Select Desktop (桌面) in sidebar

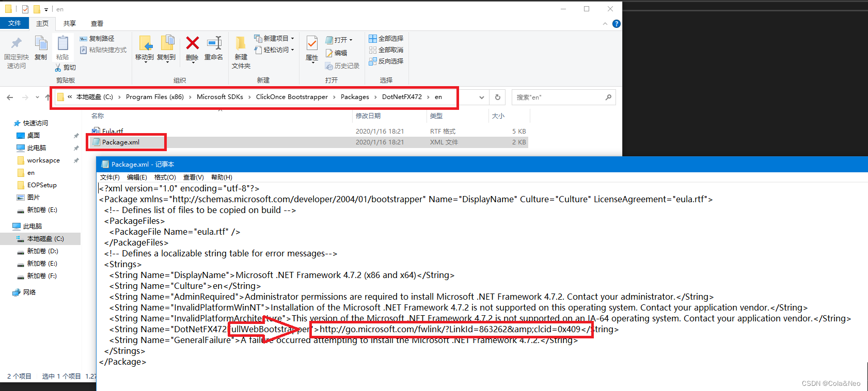pyautogui.click(x=34, y=136)
